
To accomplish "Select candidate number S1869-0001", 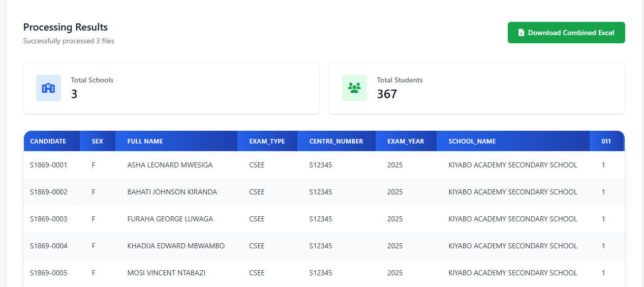I will (49, 165).
